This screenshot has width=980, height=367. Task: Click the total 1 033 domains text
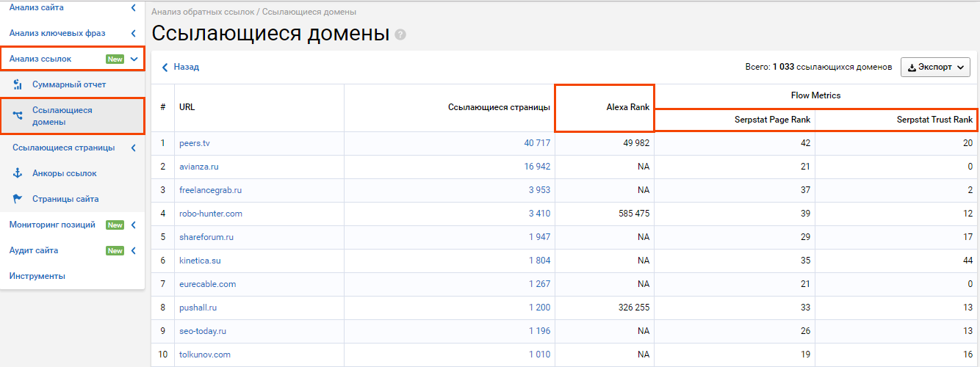[818, 67]
